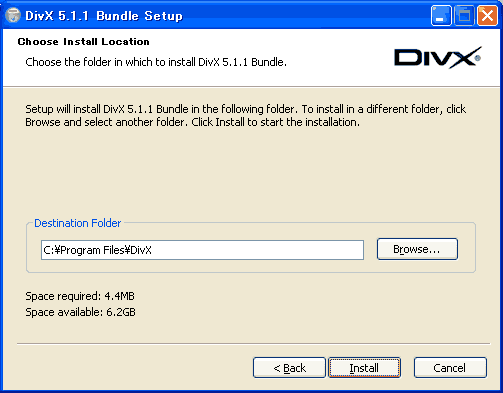Cancel the DivX setup
This screenshot has height=393, width=503.
(x=450, y=368)
